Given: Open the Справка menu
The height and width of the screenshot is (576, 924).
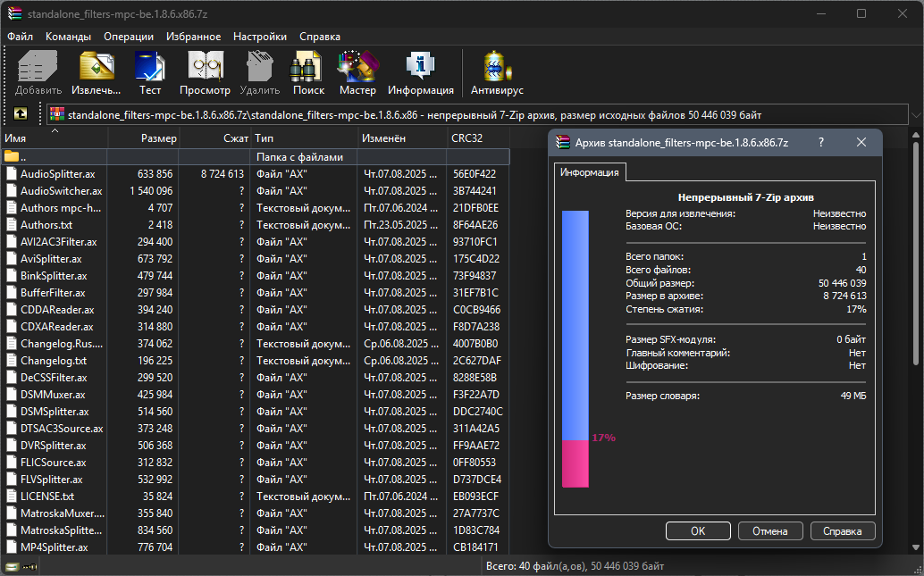Looking at the screenshot, I should click(319, 37).
